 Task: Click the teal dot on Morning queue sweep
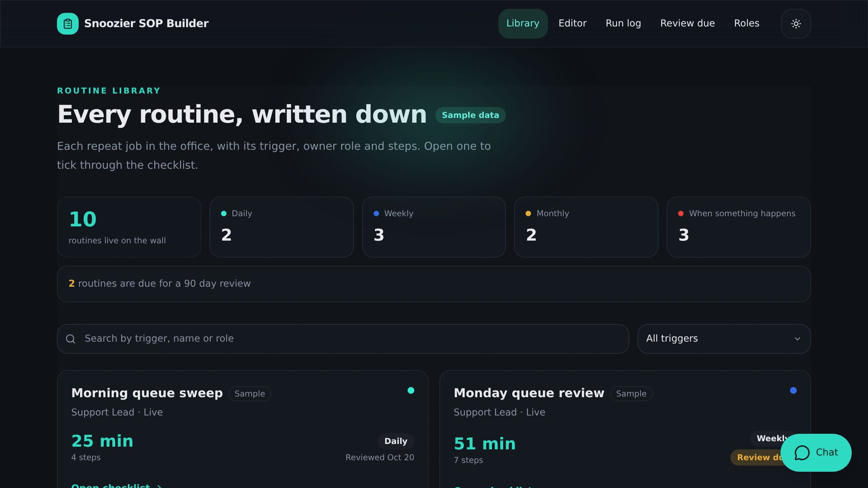pos(411,390)
